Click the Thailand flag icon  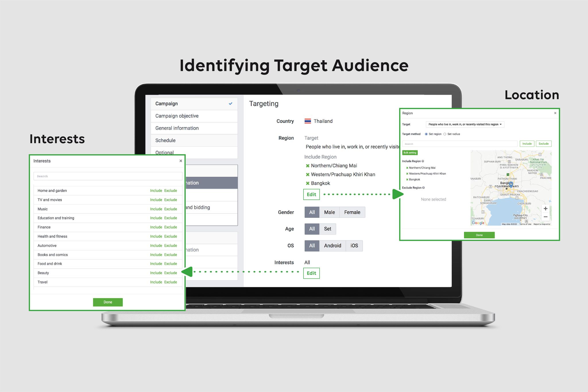click(308, 121)
